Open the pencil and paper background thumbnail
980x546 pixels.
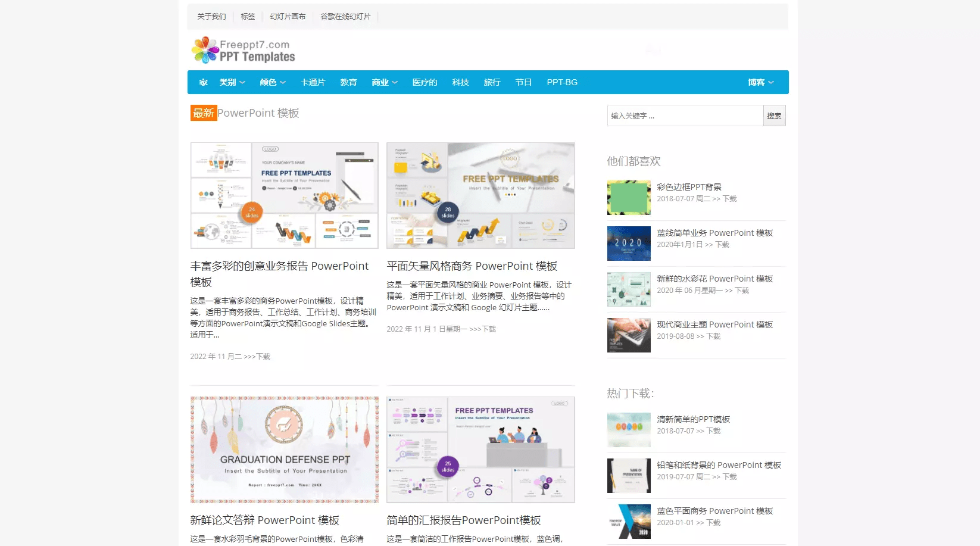coord(629,476)
